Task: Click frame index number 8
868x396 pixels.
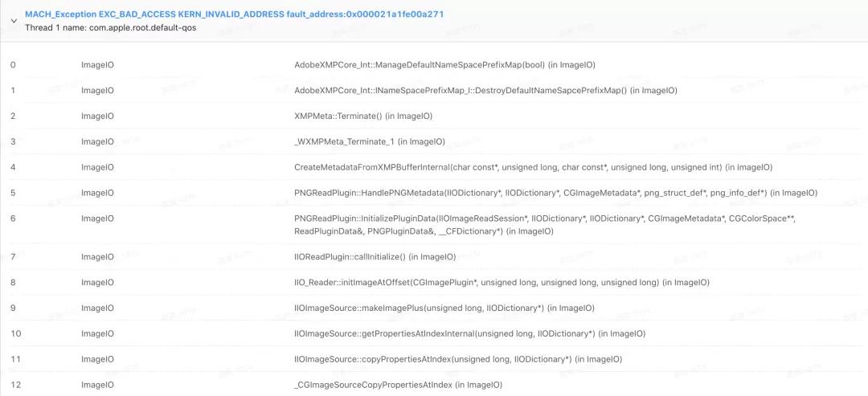Action: point(13,283)
